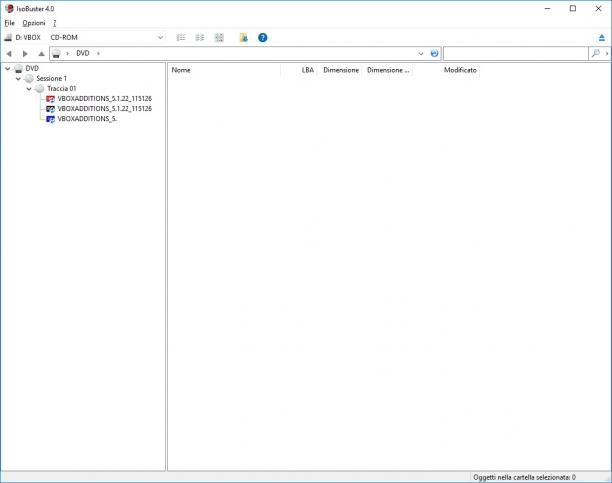The image size is (612, 483).
Task: Go up one level arrow
Action: pyautogui.click(x=41, y=53)
